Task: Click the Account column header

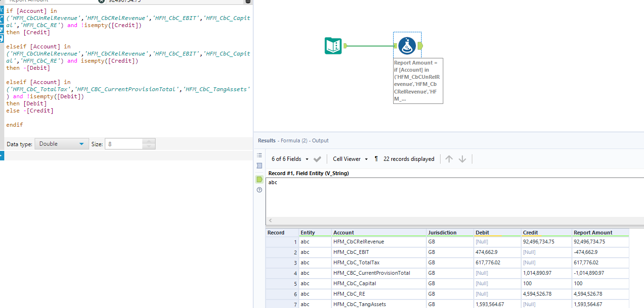Action: 344,233
